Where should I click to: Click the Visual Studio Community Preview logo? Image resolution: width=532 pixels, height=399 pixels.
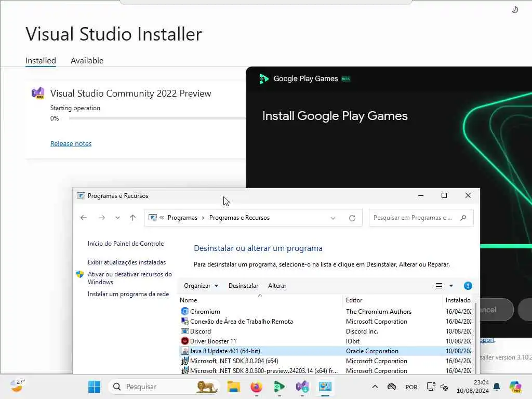pos(38,93)
